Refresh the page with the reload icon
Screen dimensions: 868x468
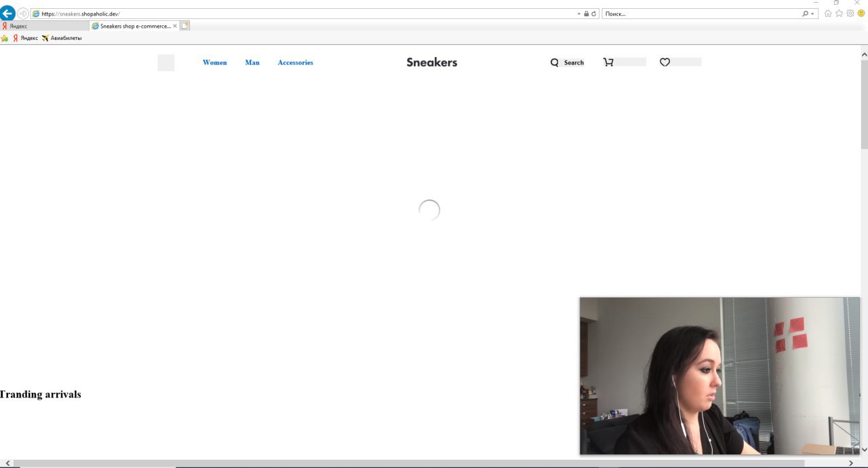(594, 14)
